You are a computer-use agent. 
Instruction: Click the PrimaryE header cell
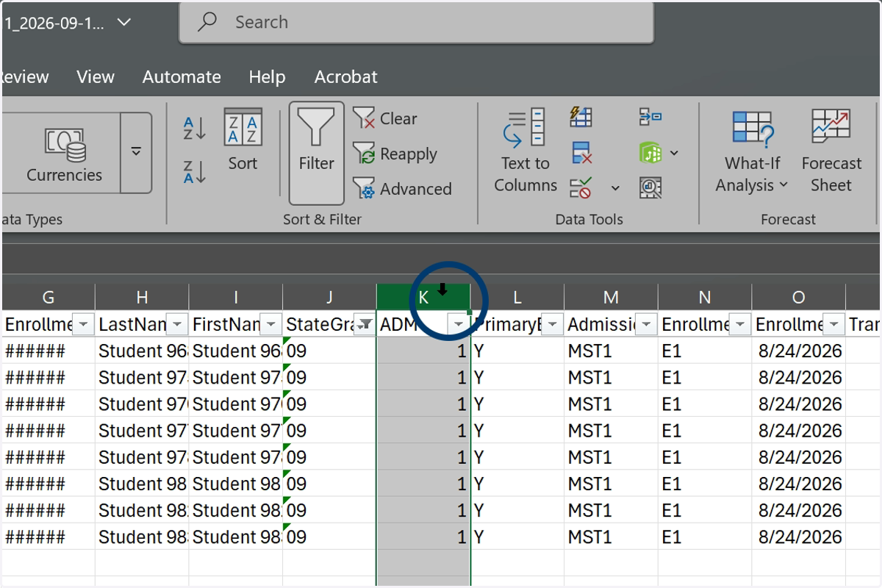(x=517, y=324)
